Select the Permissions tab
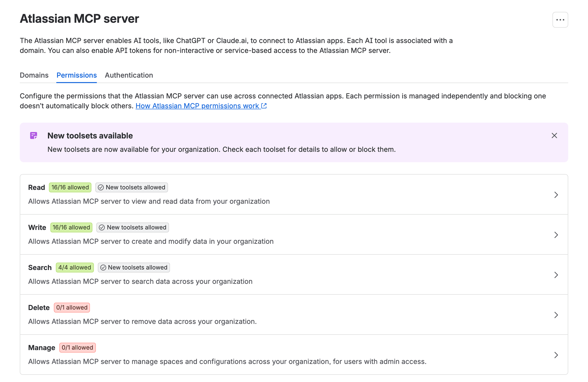 (x=77, y=75)
